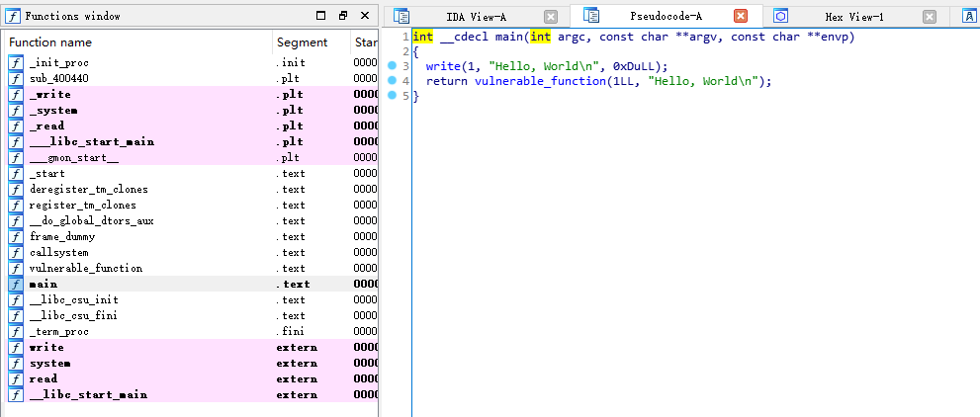This screenshot has width=980, height=417.
Task: Toggle the breakpoint dot on line 5
Action: pos(392,95)
